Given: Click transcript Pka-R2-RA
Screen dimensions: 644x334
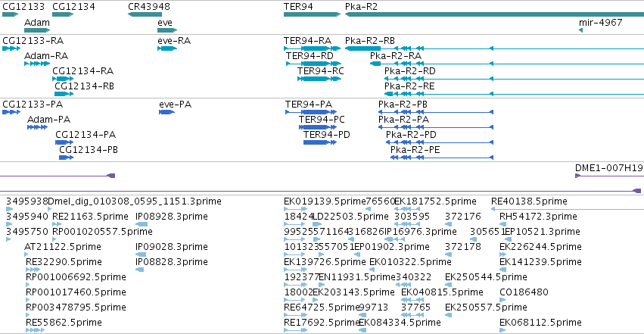Looking at the screenshot, I should pyautogui.click(x=396, y=56).
